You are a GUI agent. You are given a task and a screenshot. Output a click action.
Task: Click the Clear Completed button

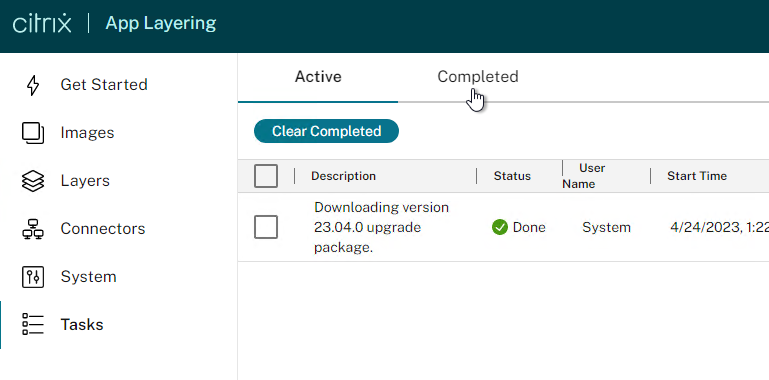click(326, 131)
